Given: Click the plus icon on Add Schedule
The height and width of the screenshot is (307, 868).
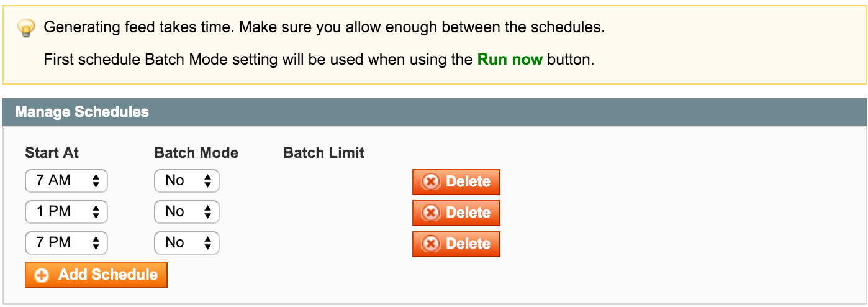Looking at the screenshot, I should [42, 275].
